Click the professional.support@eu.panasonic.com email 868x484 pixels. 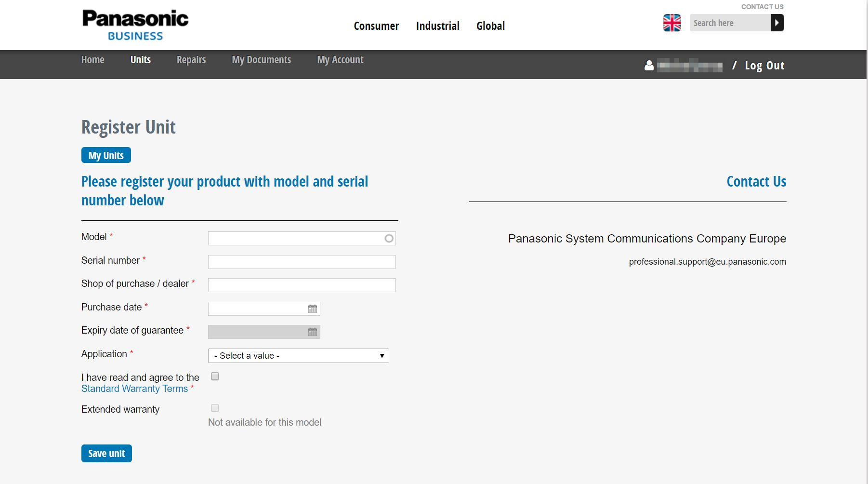pos(707,262)
